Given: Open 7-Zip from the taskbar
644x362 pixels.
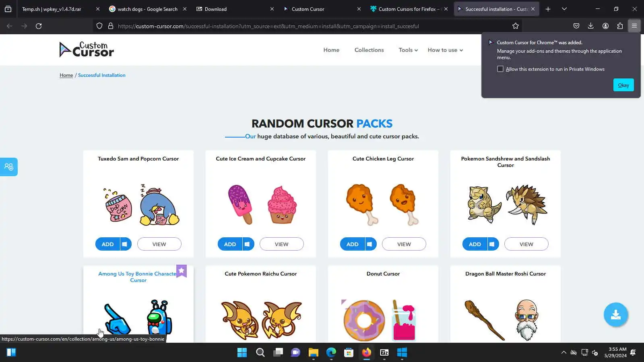Looking at the screenshot, I should tap(384, 352).
